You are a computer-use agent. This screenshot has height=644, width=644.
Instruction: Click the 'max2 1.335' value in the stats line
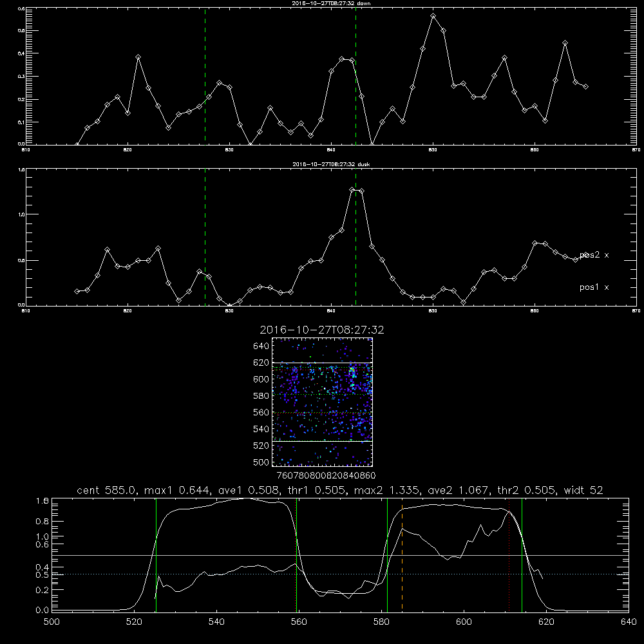click(386, 490)
